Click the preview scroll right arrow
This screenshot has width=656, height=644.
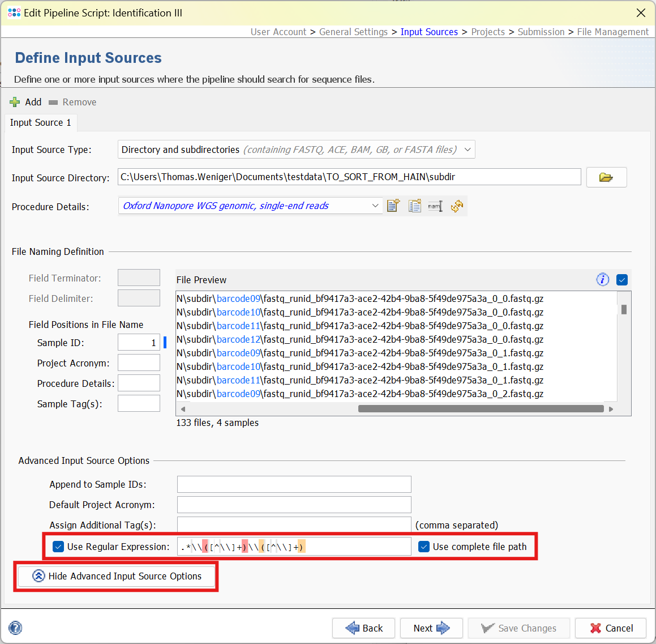coord(611,409)
